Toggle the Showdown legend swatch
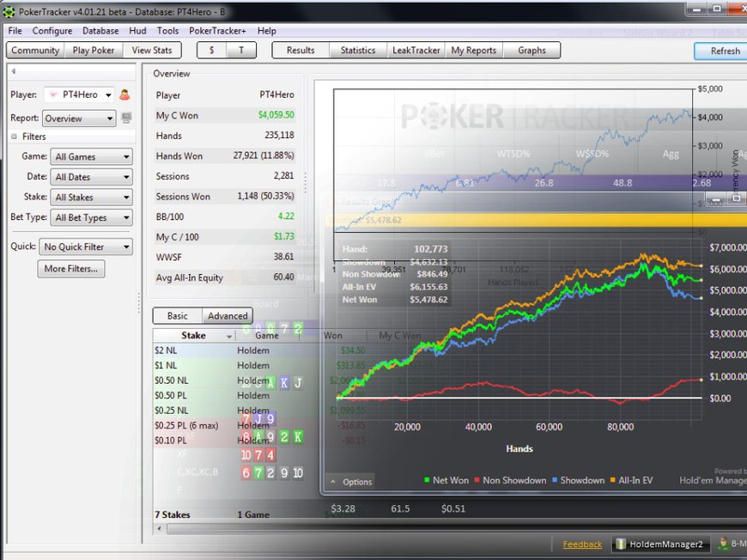 tap(555, 480)
